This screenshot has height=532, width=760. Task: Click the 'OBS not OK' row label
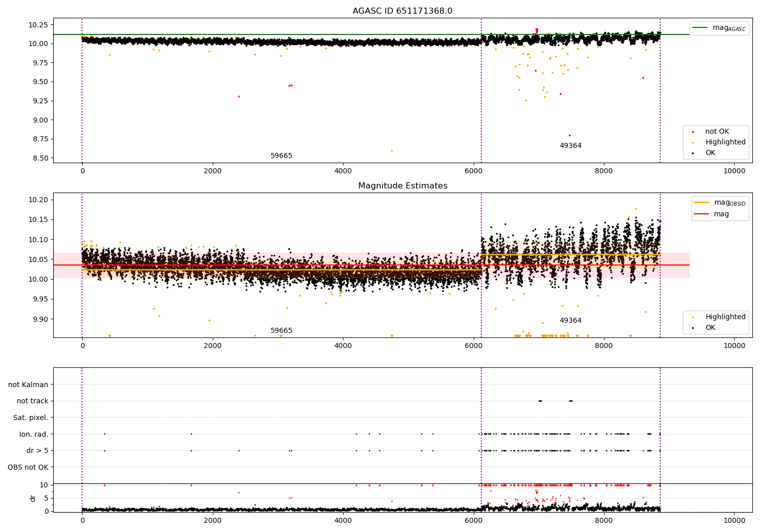[x=28, y=467]
